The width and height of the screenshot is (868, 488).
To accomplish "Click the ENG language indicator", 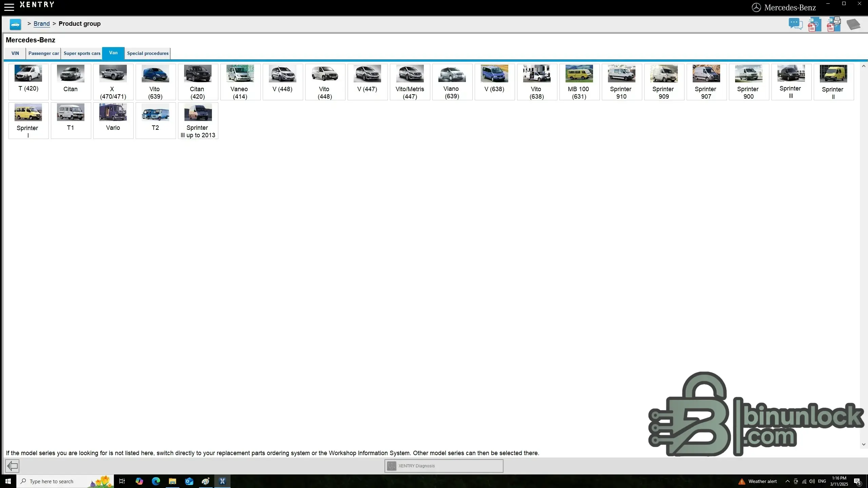I will coord(822,481).
